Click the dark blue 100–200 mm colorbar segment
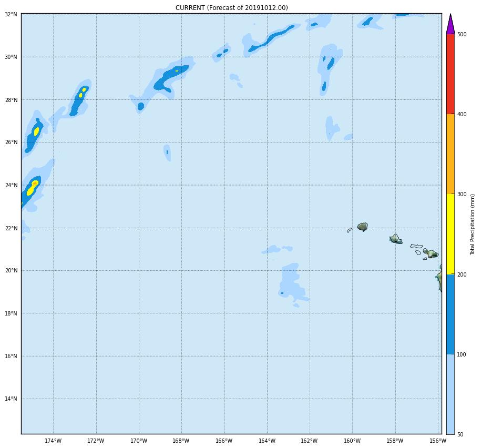 pyautogui.click(x=450, y=314)
